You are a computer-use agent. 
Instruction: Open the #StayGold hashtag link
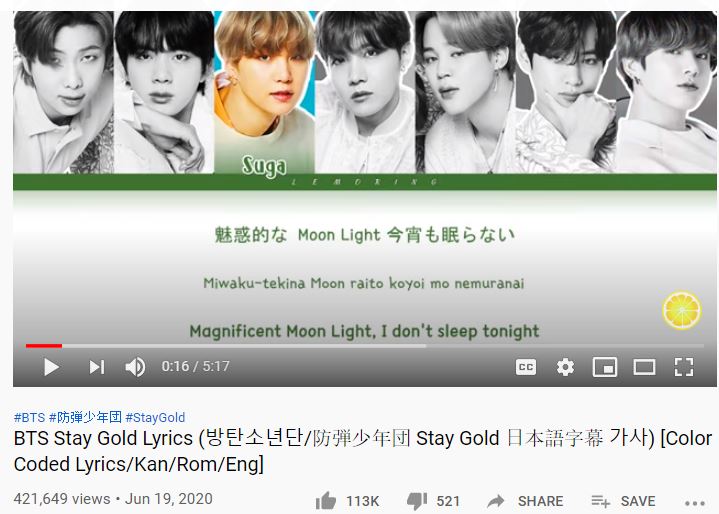155,417
